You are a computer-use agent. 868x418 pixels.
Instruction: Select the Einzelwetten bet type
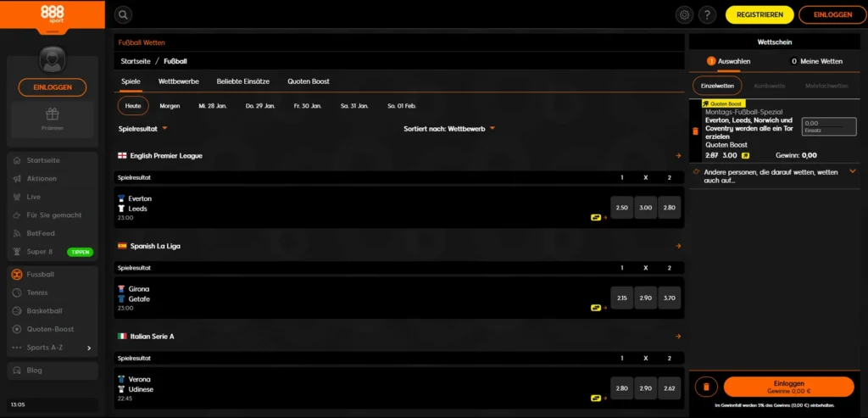pyautogui.click(x=717, y=86)
